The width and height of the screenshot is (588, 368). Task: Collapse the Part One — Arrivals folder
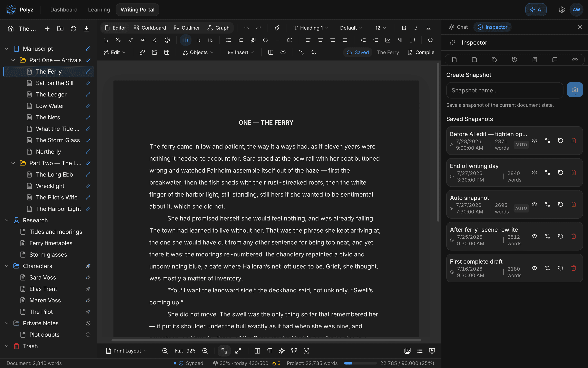(13, 60)
